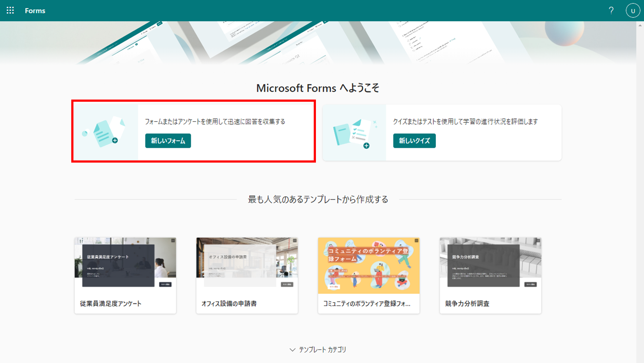
Task: Open the コミュニティのボランティア登録 template thumbnail
Action: pos(369,266)
